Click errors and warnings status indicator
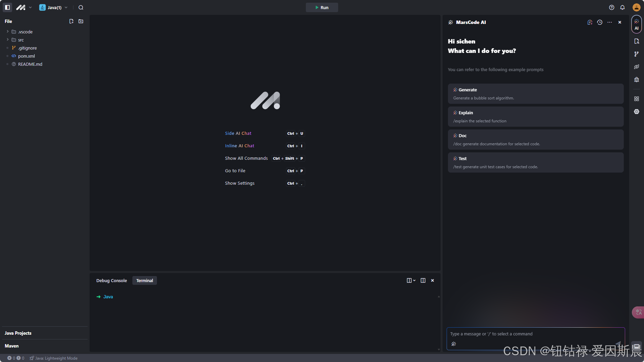This screenshot has height=362, width=644. click(x=16, y=358)
